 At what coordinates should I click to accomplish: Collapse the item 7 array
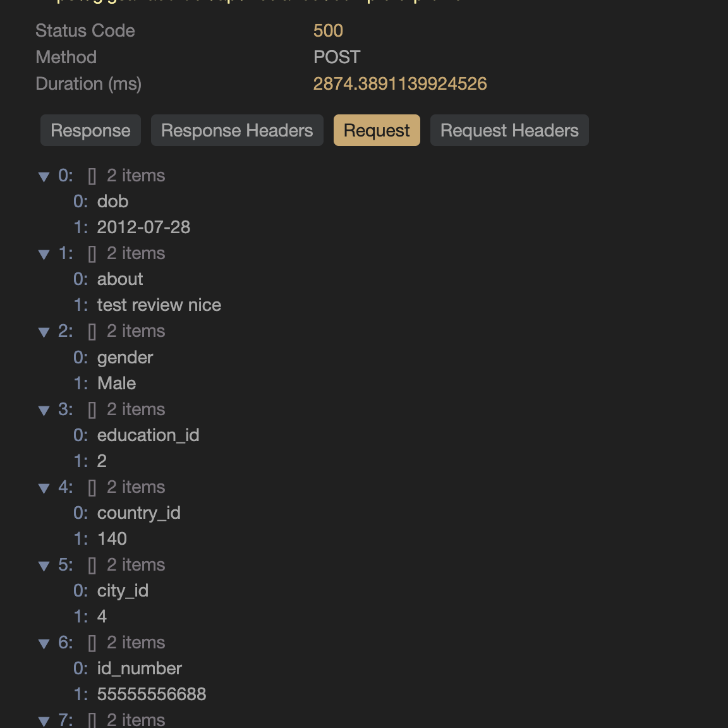tap(44, 721)
